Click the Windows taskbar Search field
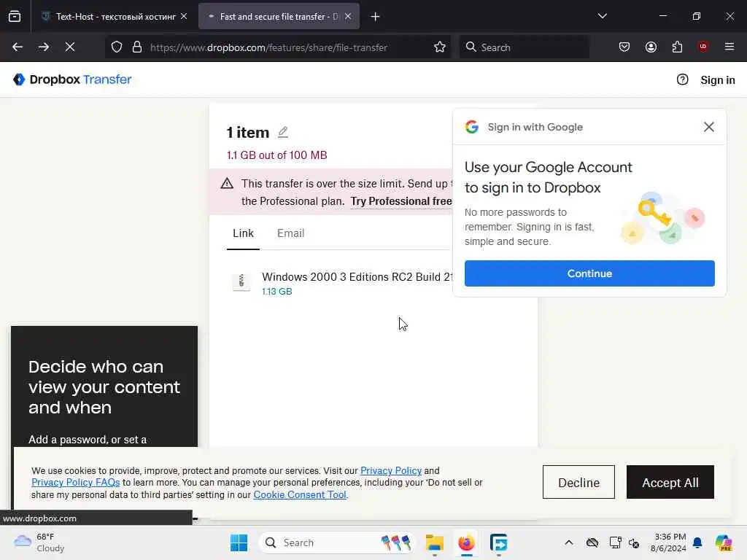This screenshot has height=560, width=747. (x=336, y=542)
